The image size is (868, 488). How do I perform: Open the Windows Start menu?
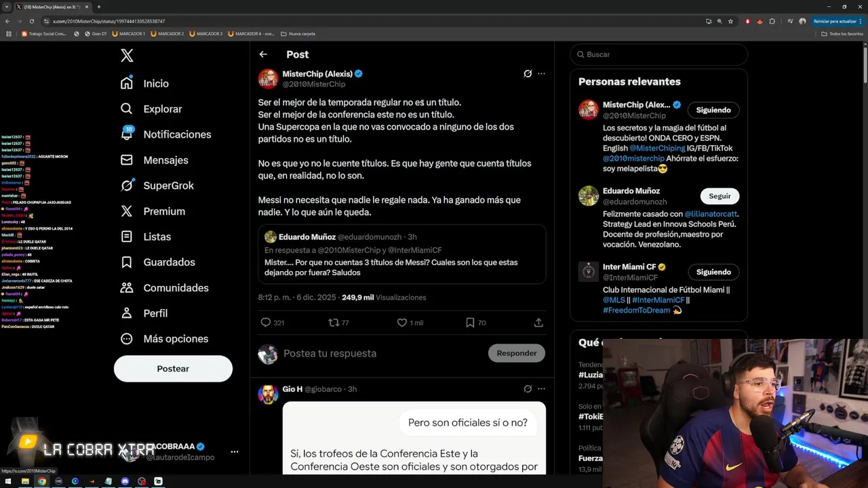point(9,481)
